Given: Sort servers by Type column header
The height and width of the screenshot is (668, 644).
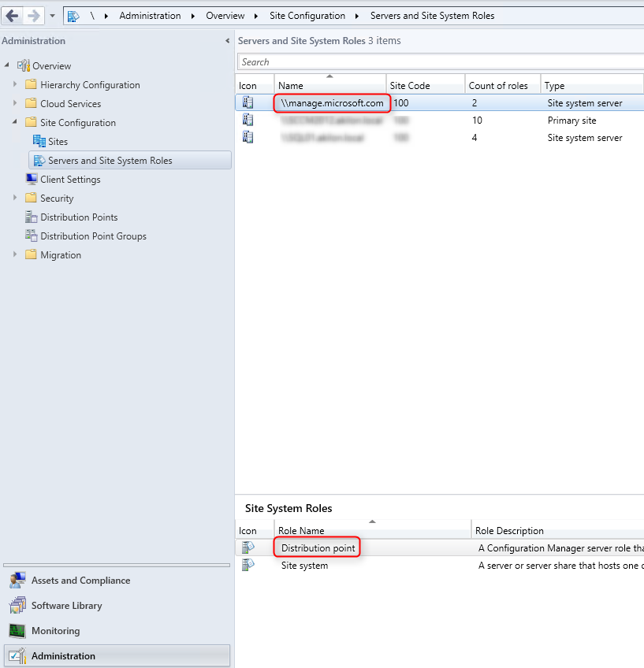Looking at the screenshot, I should (592, 86).
